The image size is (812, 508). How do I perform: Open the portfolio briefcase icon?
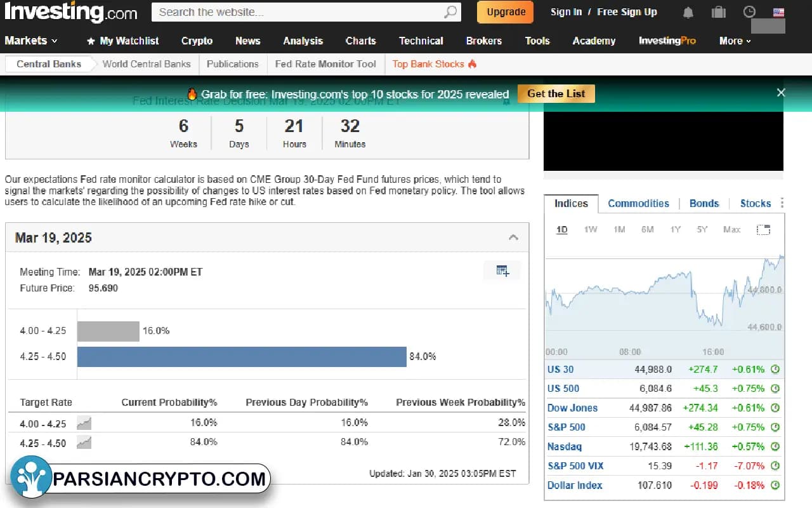tap(719, 12)
